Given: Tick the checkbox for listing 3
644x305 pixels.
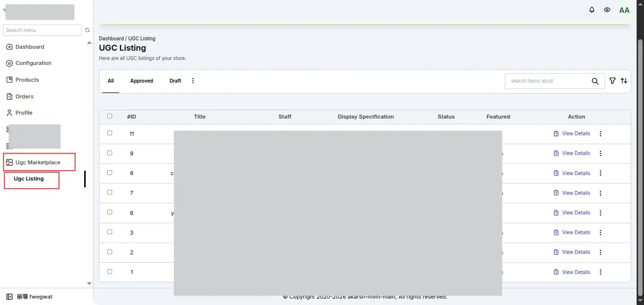Looking at the screenshot, I should pos(110,232).
